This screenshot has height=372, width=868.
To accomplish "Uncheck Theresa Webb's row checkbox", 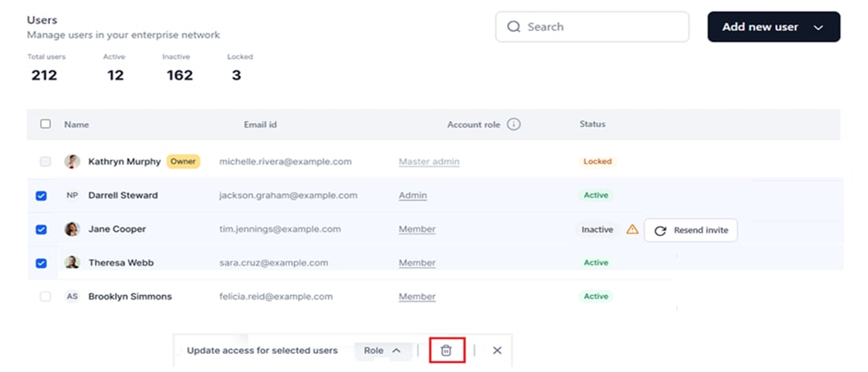I will point(41,263).
